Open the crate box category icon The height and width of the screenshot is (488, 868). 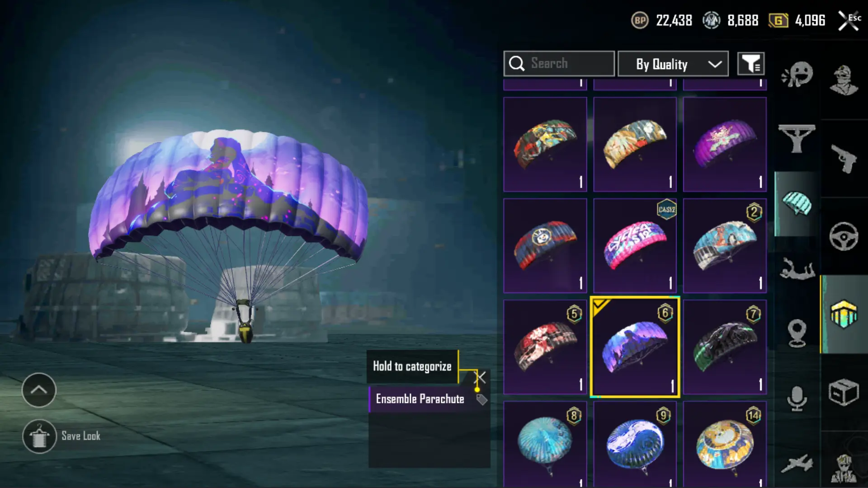844,392
